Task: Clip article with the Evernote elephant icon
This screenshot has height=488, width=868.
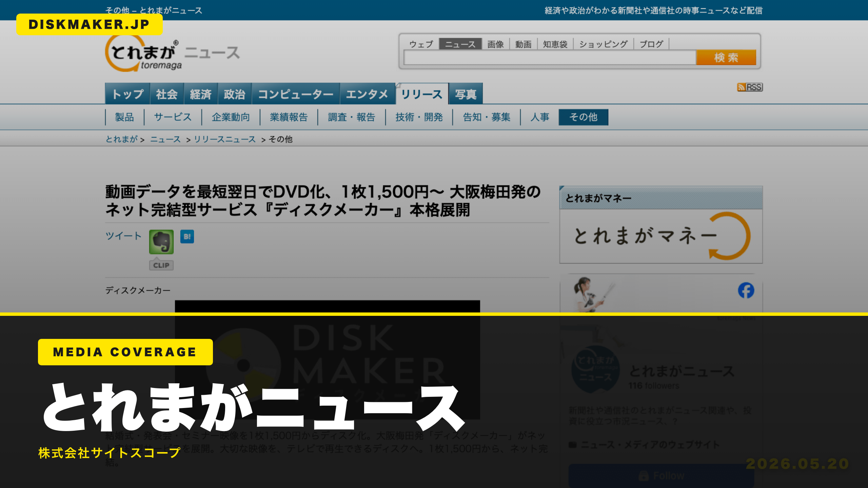Action: click(161, 242)
